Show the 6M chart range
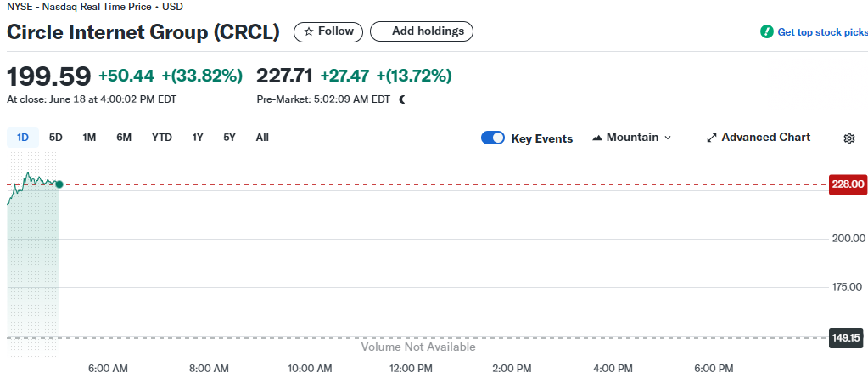Screen dimensions: 868x384 point(124,138)
